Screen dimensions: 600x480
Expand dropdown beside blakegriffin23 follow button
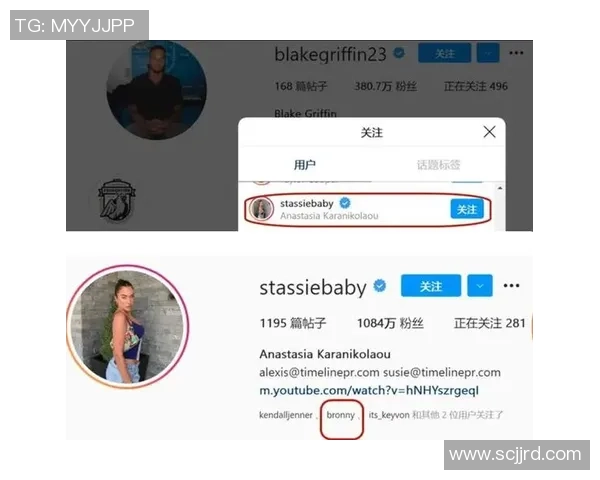(x=488, y=53)
